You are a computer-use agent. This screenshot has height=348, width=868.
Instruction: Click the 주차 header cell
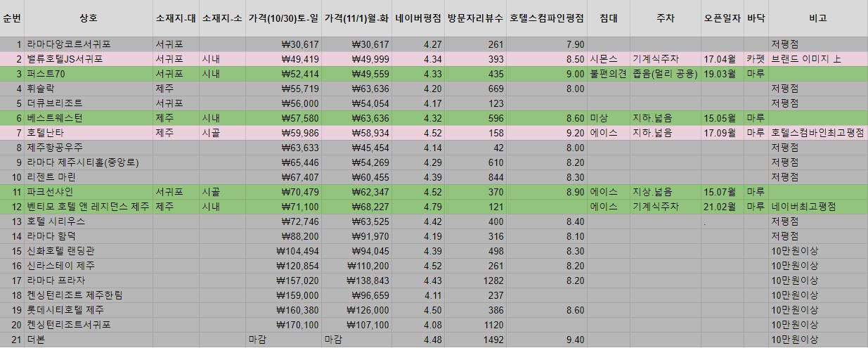pos(665,18)
